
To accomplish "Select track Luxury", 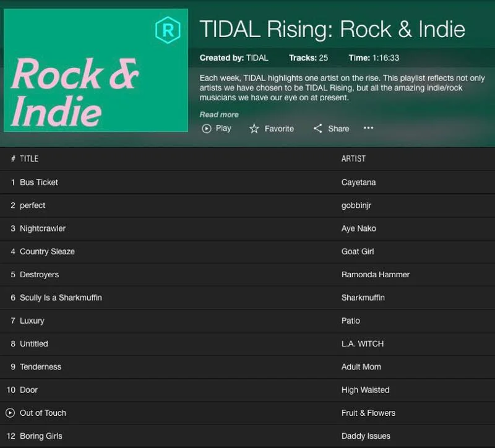I will tap(32, 321).
